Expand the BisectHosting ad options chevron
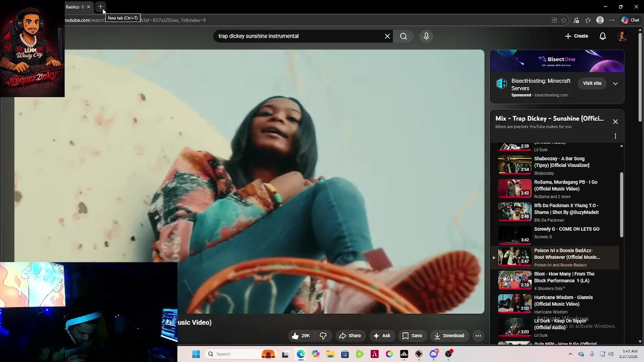644x362 pixels. click(x=615, y=83)
